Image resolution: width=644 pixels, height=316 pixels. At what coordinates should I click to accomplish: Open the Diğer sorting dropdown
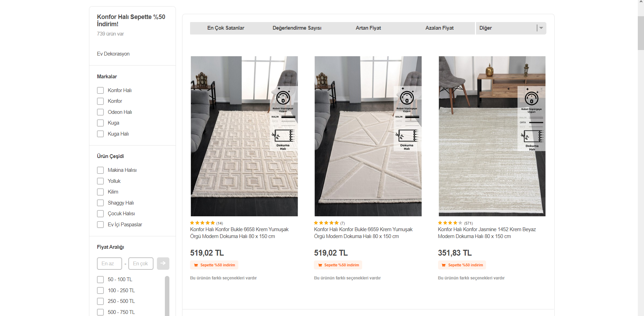(x=511, y=28)
